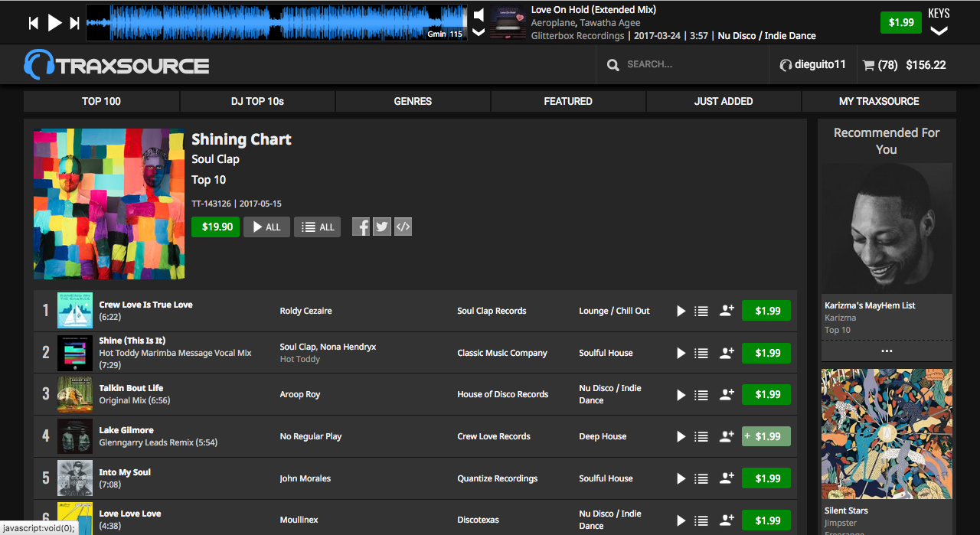
Task: Click into the search input field
Action: (x=689, y=64)
